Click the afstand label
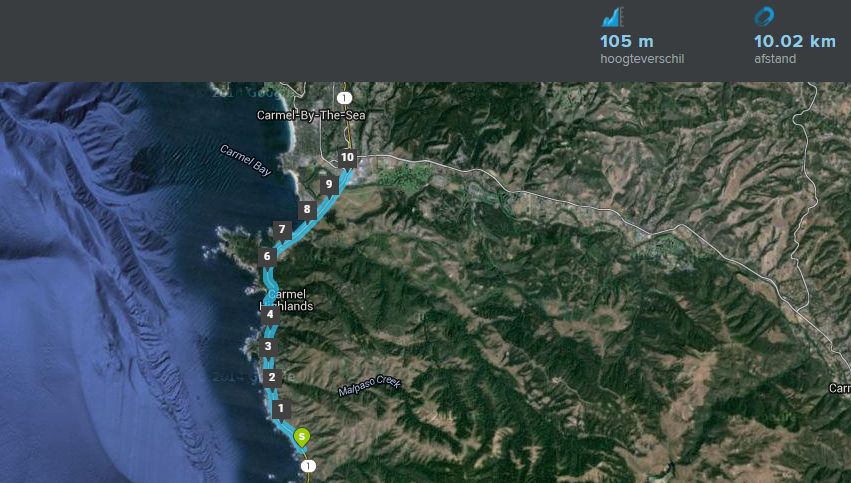Screen dimensions: 851x483 [775, 59]
